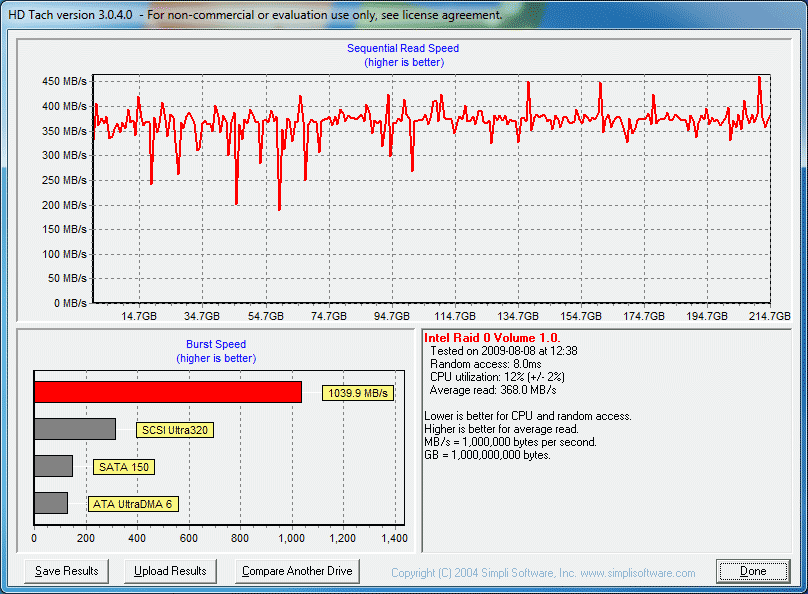Click the grey SCSI Ultra320 bar
Image resolution: width=808 pixels, height=594 pixels.
pos(75,429)
